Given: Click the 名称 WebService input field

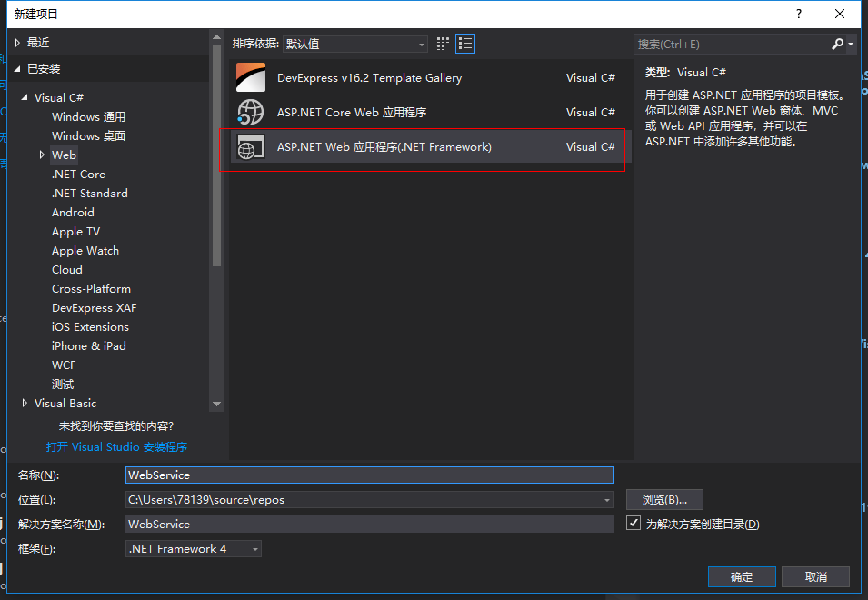Looking at the screenshot, I should coord(369,475).
